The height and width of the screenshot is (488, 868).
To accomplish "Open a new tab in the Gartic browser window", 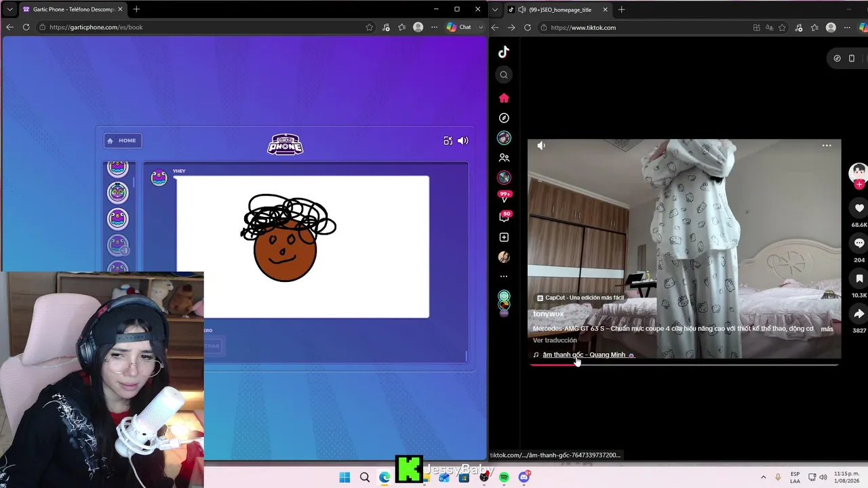I will click(x=136, y=9).
